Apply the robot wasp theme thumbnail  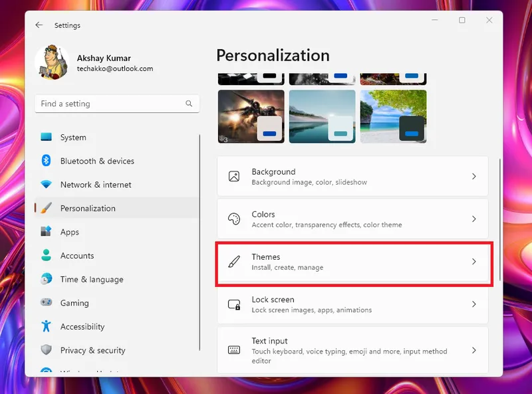click(251, 116)
